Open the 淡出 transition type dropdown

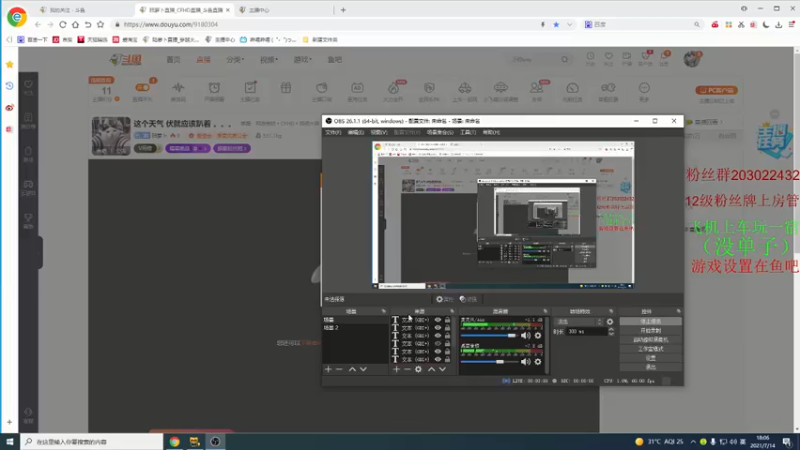tap(578, 321)
